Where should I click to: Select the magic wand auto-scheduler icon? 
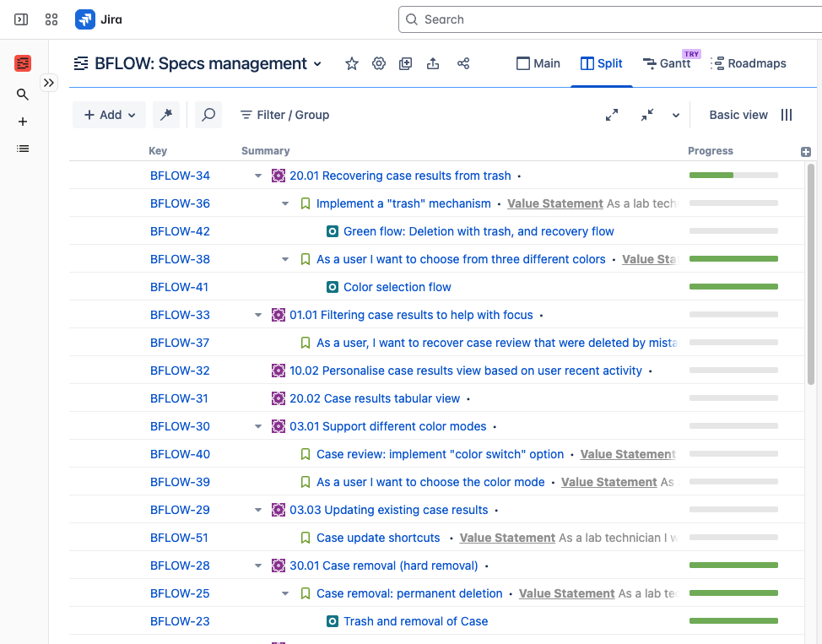point(165,115)
